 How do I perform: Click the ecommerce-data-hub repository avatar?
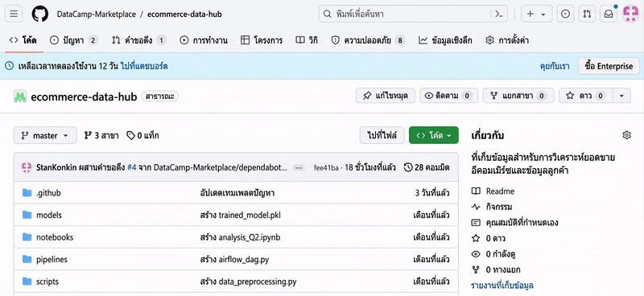20,96
